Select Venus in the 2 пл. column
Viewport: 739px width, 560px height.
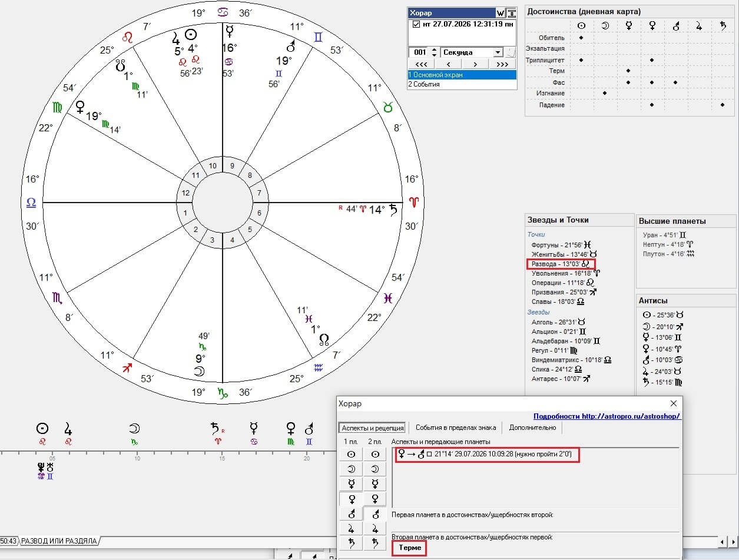pos(375,499)
